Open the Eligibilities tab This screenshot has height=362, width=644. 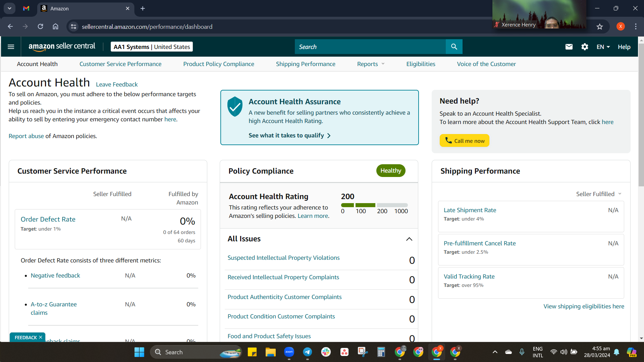(421, 64)
